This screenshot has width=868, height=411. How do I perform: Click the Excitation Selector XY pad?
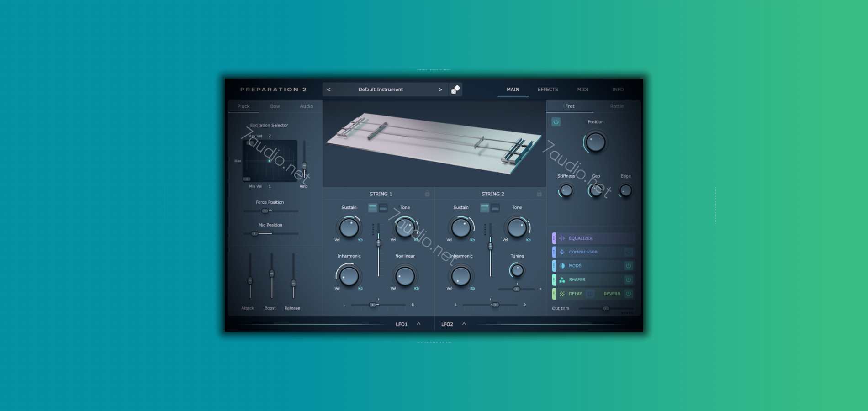point(270,161)
